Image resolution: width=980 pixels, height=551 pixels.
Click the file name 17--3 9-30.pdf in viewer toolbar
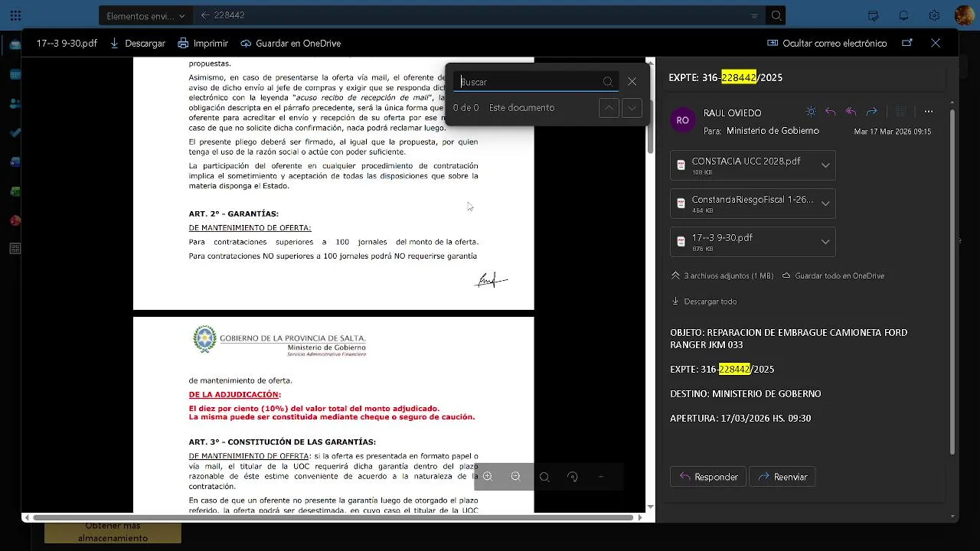coord(67,44)
